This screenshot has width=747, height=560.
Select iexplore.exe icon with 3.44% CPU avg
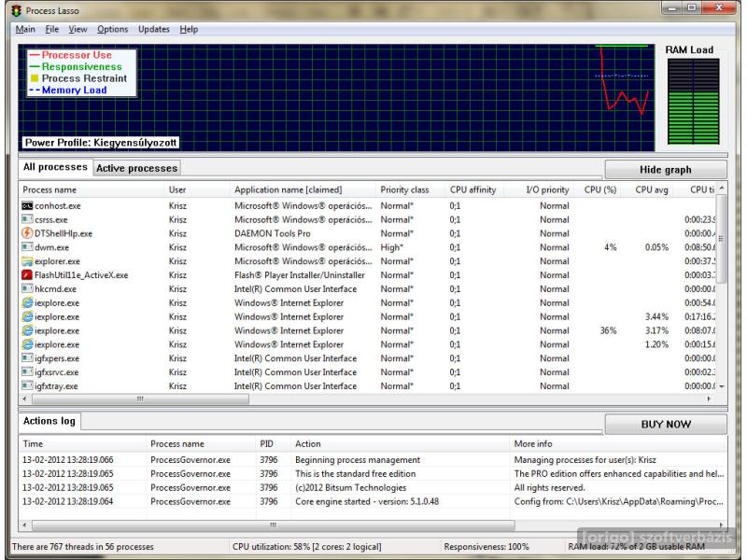(27, 316)
